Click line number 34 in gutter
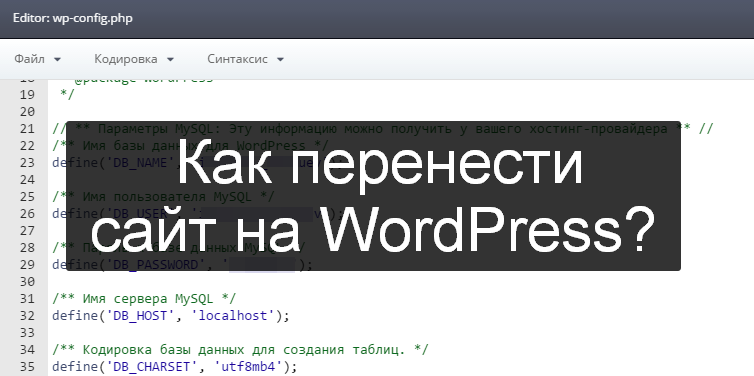The width and height of the screenshot is (754, 376). click(27, 350)
